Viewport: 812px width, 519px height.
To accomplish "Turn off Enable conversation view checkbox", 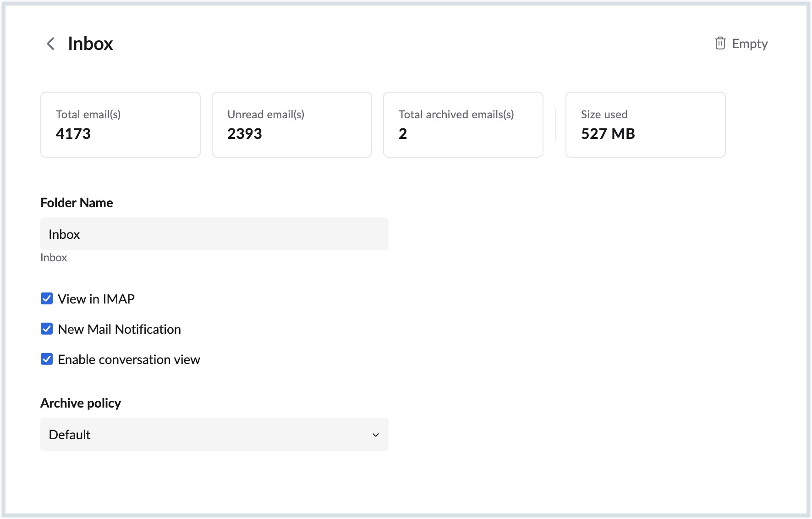I will click(47, 359).
